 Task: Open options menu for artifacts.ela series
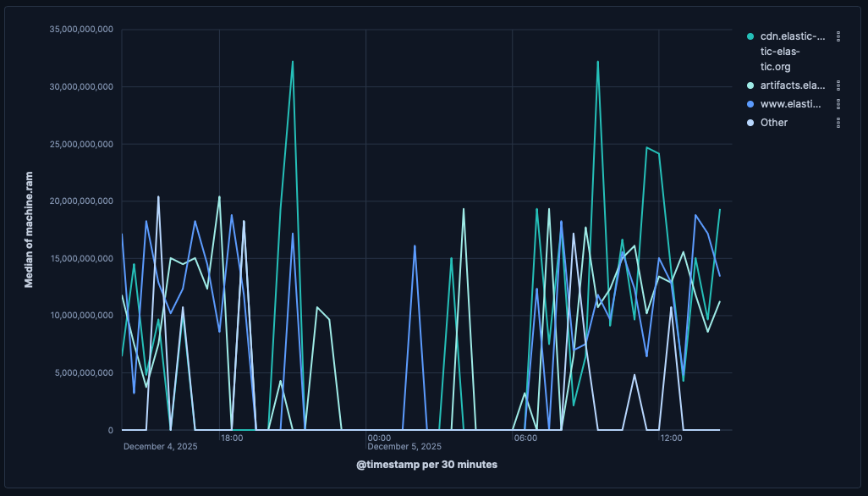point(838,85)
